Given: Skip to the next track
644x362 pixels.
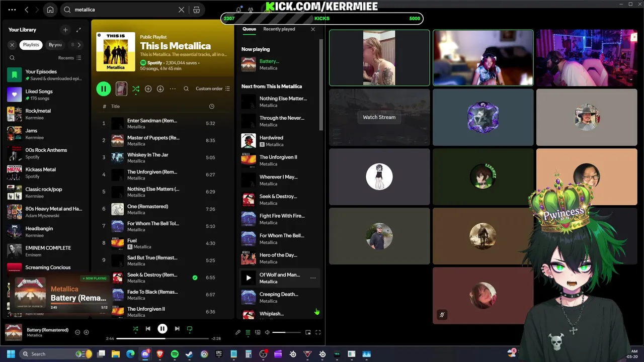Looking at the screenshot, I should tap(177, 329).
